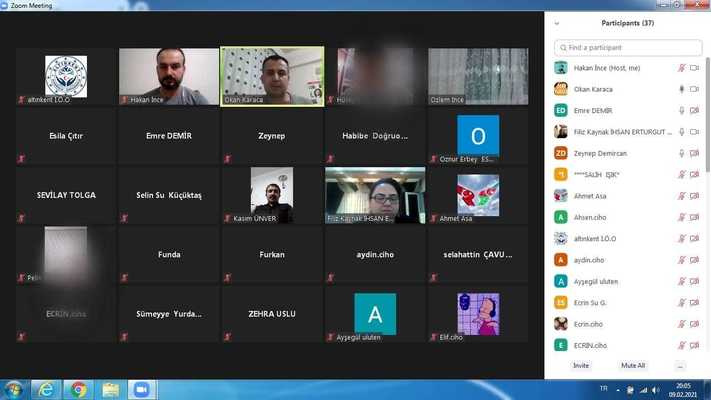711x400 pixels.
Task: Click Ahmet Asa's muted microphone icon
Action: tap(681, 196)
